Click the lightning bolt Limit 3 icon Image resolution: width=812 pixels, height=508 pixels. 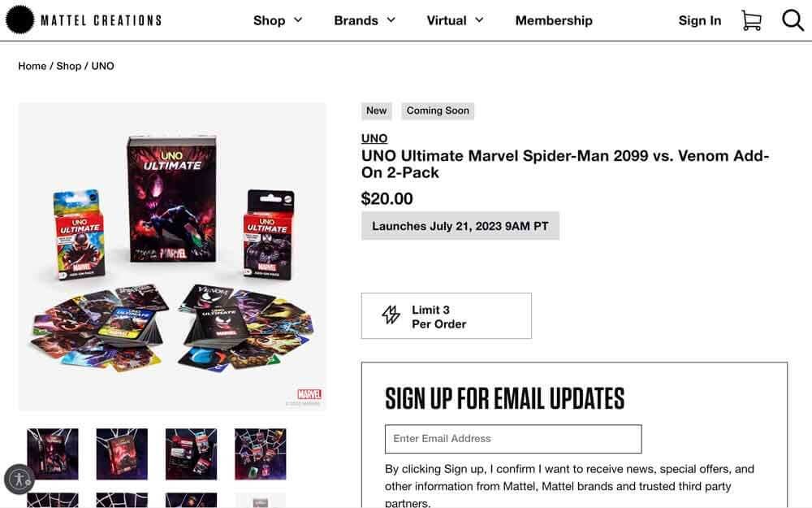(x=391, y=315)
